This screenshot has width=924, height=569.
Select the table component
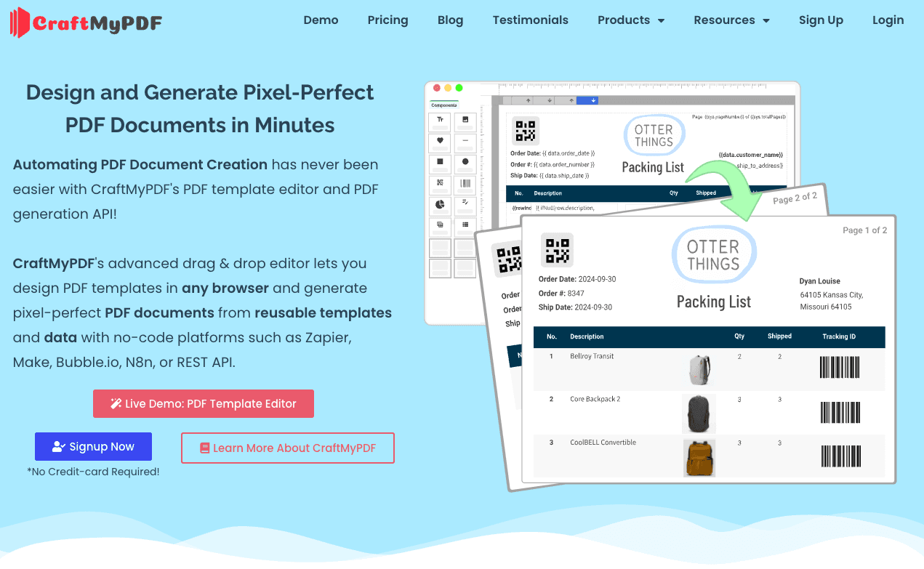[464, 225]
